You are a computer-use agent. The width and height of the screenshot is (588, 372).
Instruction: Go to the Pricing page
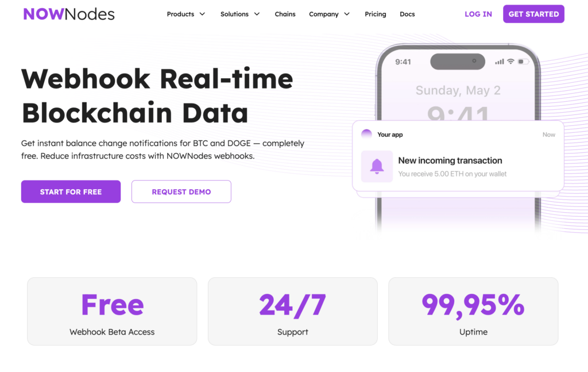pyautogui.click(x=375, y=14)
